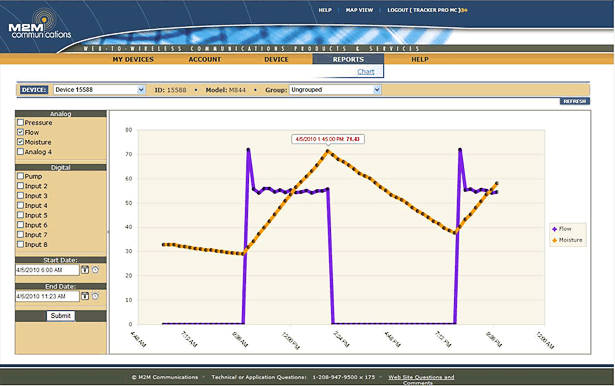Enable the Analog 4 checkbox
This screenshot has height=386, width=615.
[x=20, y=151]
